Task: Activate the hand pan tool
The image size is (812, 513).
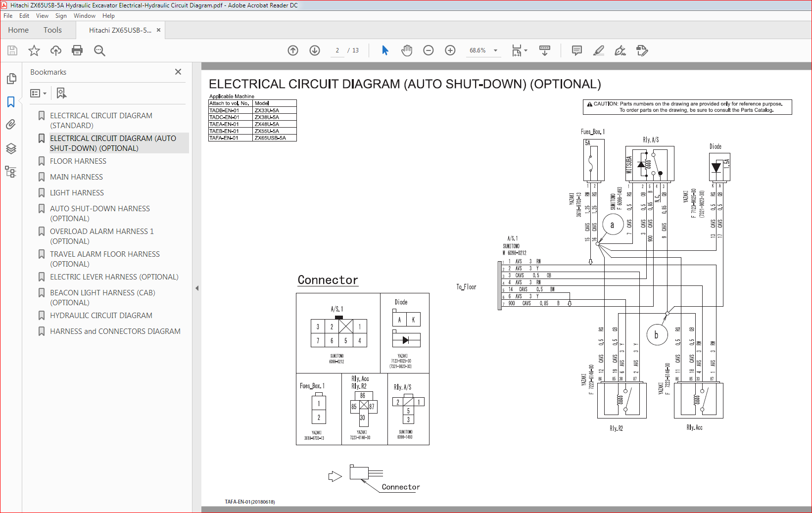Action: 407,50
